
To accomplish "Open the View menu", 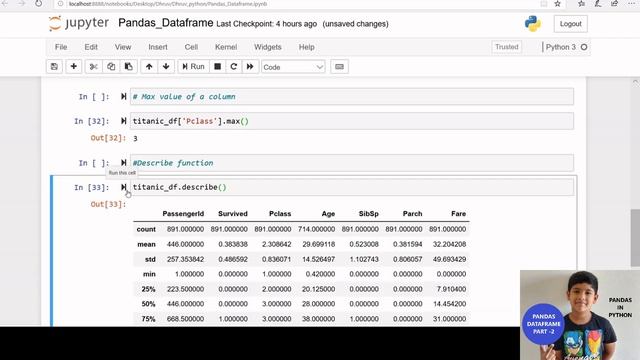I will pyautogui.click(x=123, y=47).
